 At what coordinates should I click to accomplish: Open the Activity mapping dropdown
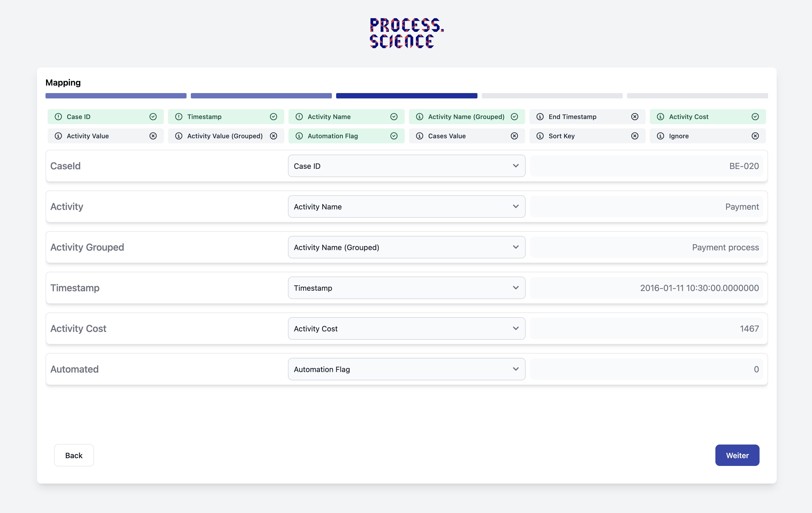pos(406,206)
